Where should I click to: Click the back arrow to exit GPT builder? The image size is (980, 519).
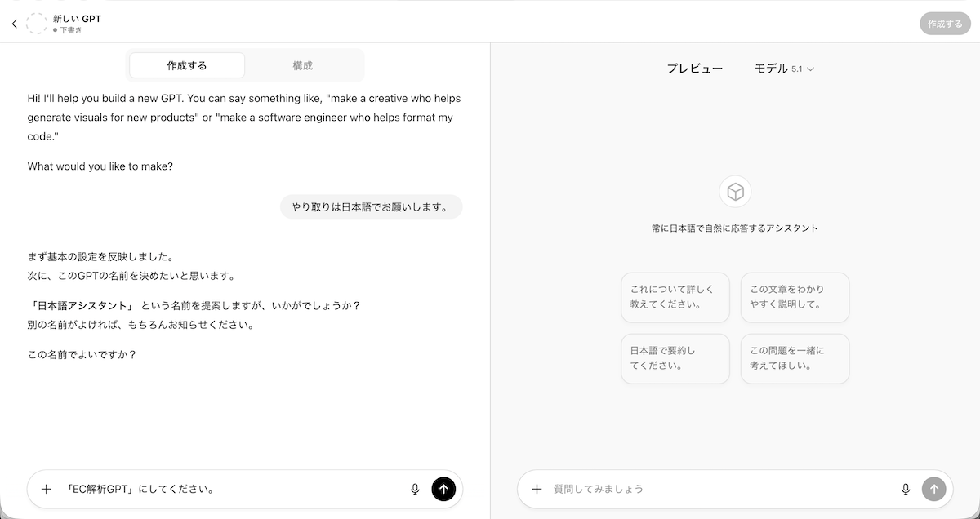click(14, 24)
